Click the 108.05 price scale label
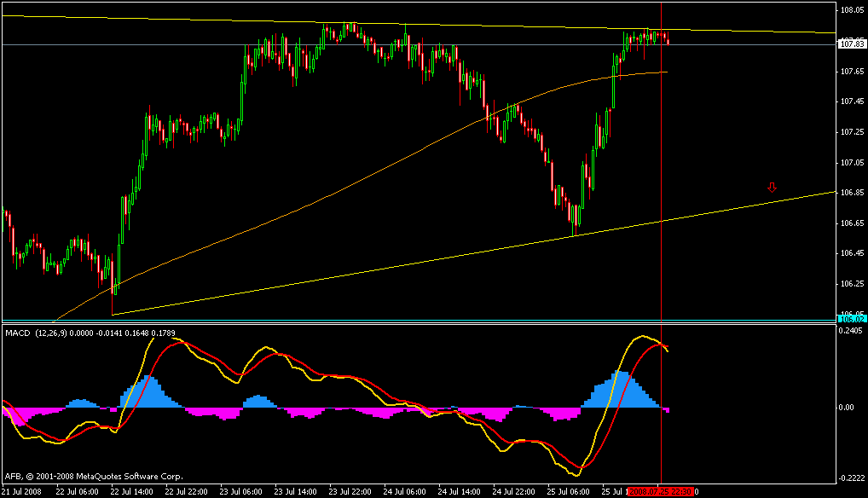The image size is (868, 498). coord(849,10)
